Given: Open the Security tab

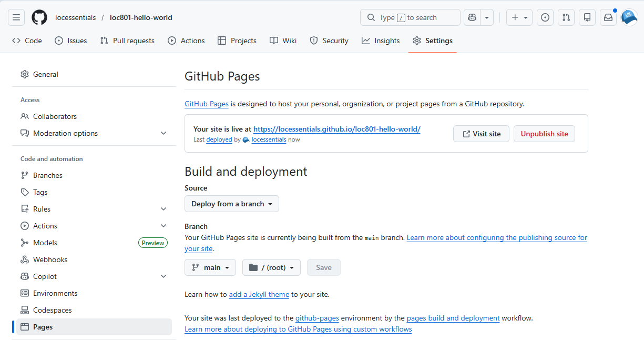Looking at the screenshot, I should point(329,41).
